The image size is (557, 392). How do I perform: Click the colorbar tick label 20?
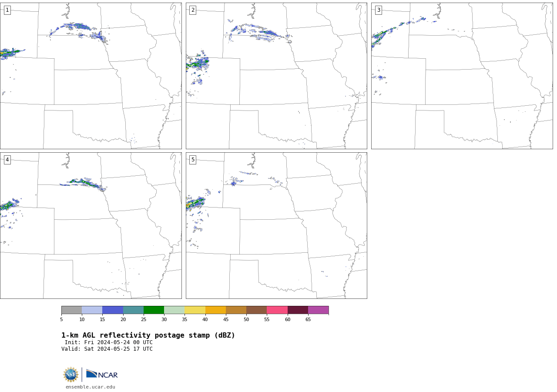tap(123, 320)
